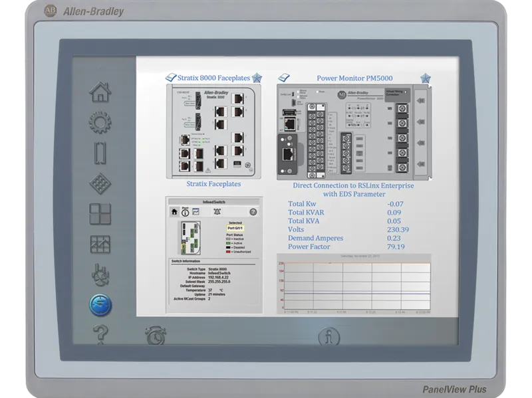Click the highlighted blue round network icon

(x=100, y=305)
